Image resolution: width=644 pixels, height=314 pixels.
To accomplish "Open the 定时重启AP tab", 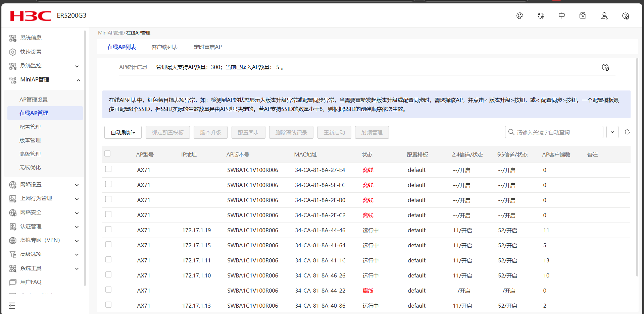I will [207, 47].
